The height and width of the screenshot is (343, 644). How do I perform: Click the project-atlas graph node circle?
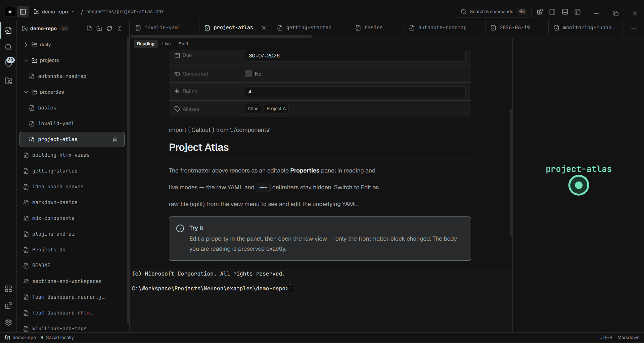(579, 185)
